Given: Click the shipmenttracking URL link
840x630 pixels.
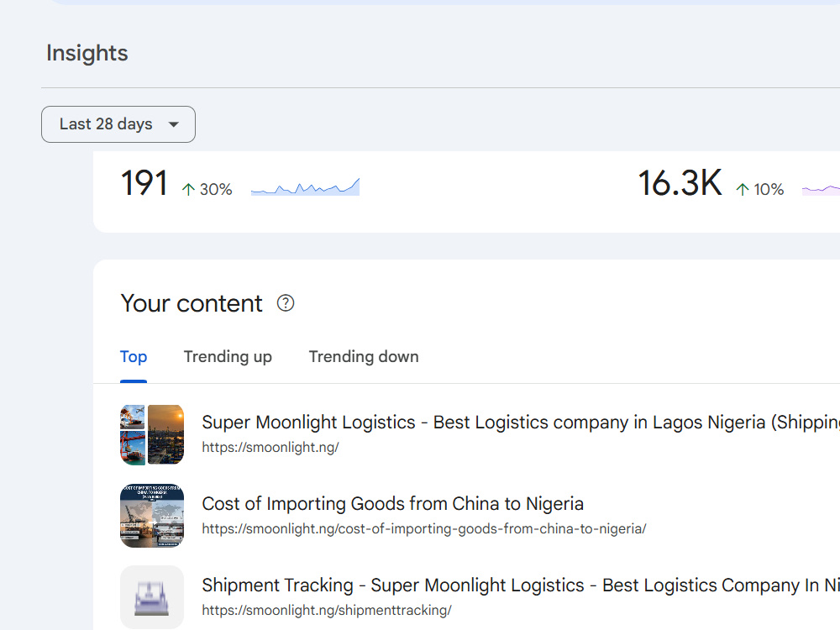Looking at the screenshot, I should pyautogui.click(x=327, y=610).
